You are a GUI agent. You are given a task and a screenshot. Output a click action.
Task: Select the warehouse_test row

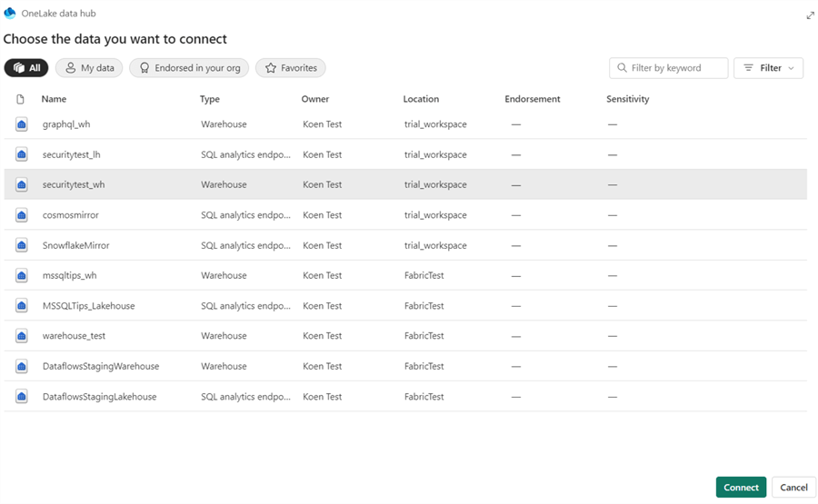74,336
